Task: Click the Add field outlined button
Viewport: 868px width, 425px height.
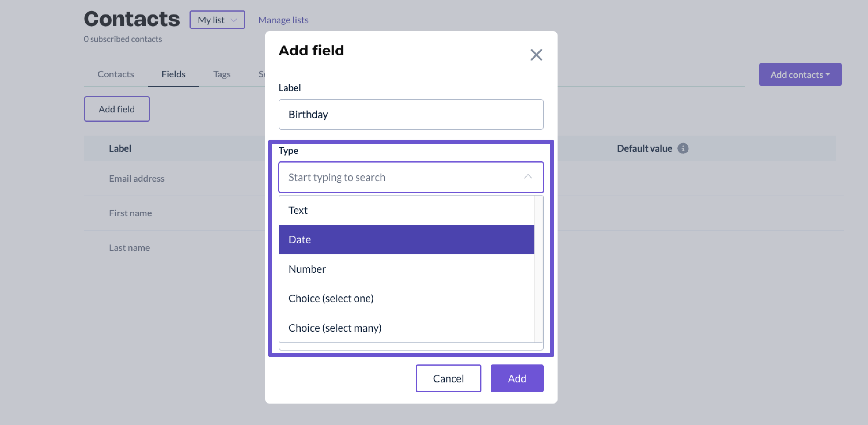Action: point(117,109)
